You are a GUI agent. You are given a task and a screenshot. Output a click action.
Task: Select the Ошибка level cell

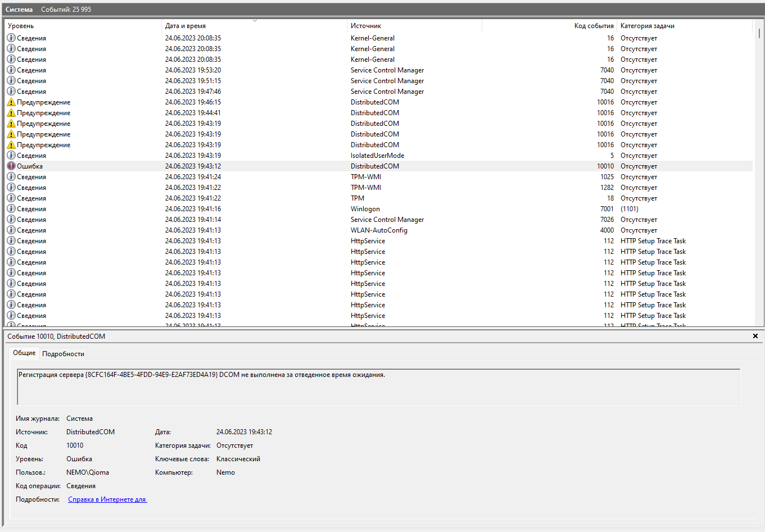click(30, 166)
